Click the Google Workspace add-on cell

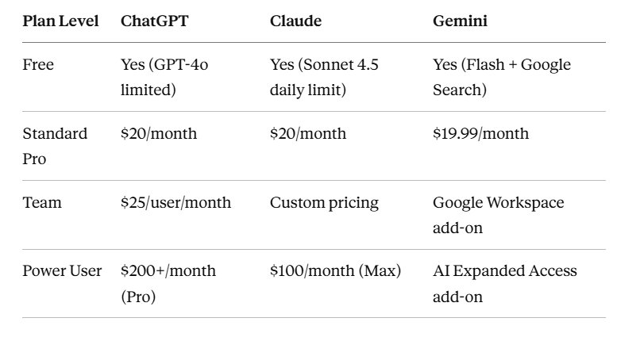pos(499,215)
